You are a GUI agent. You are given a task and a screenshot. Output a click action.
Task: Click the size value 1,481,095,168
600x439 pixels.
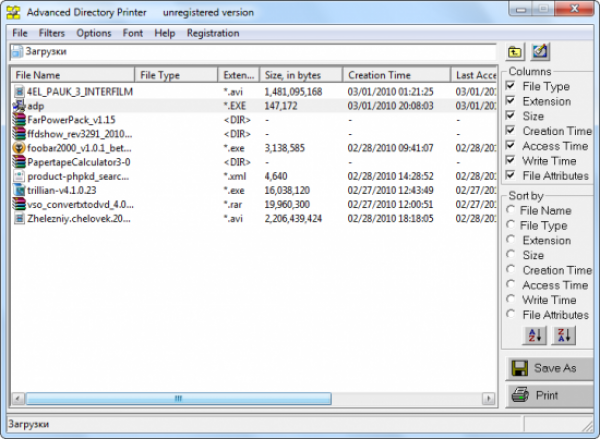(293, 92)
